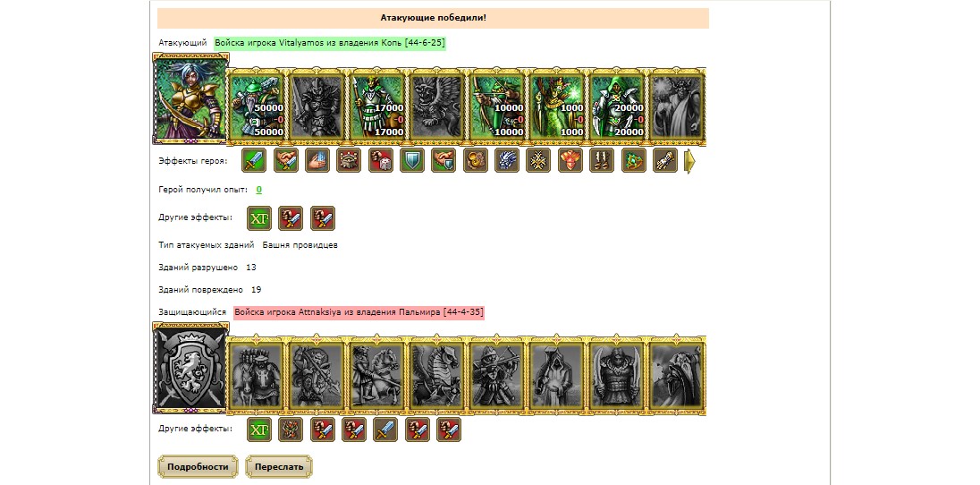The height and width of the screenshot is (485, 980).
Task: Open attacker Vitalyamos army info link
Action: pyautogui.click(x=330, y=43)
